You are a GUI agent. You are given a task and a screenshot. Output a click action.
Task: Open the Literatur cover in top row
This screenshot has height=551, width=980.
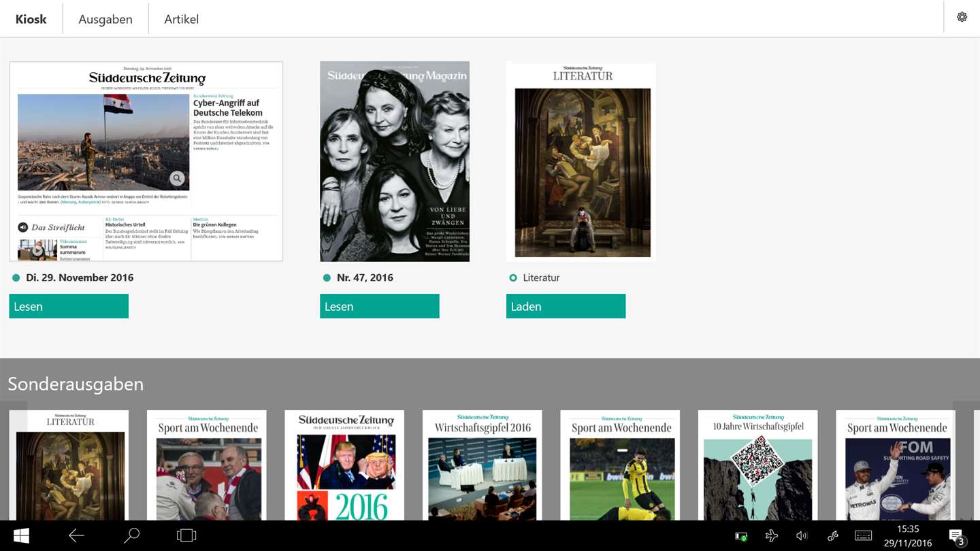coord(581,161)
